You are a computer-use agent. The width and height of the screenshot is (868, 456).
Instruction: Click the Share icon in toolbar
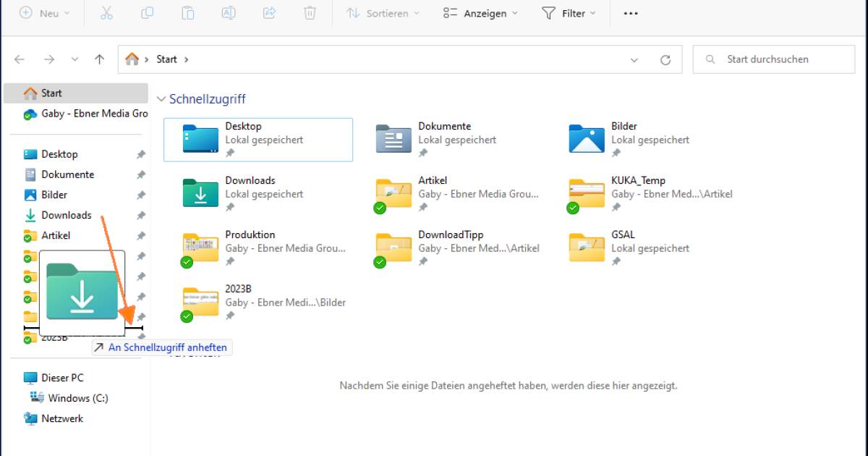(269, 13)
